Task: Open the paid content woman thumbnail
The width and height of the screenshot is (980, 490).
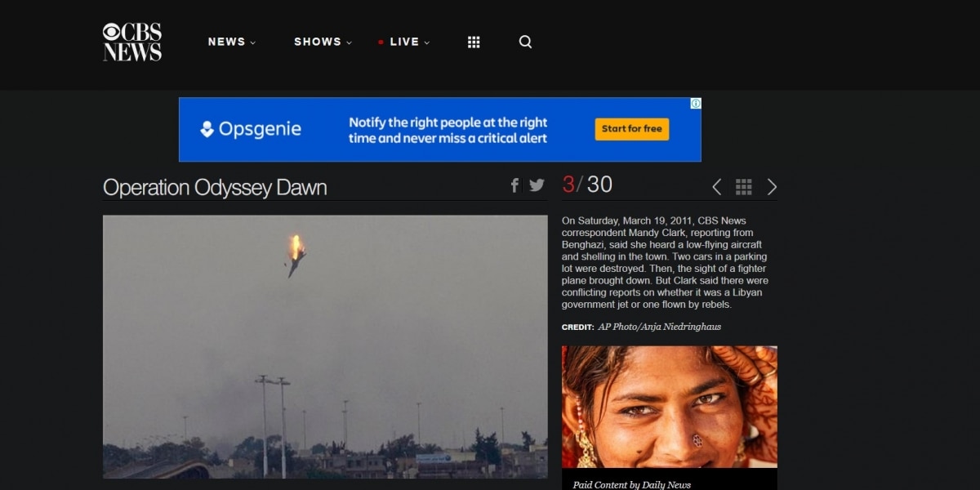Action: (x=669, y=406)
